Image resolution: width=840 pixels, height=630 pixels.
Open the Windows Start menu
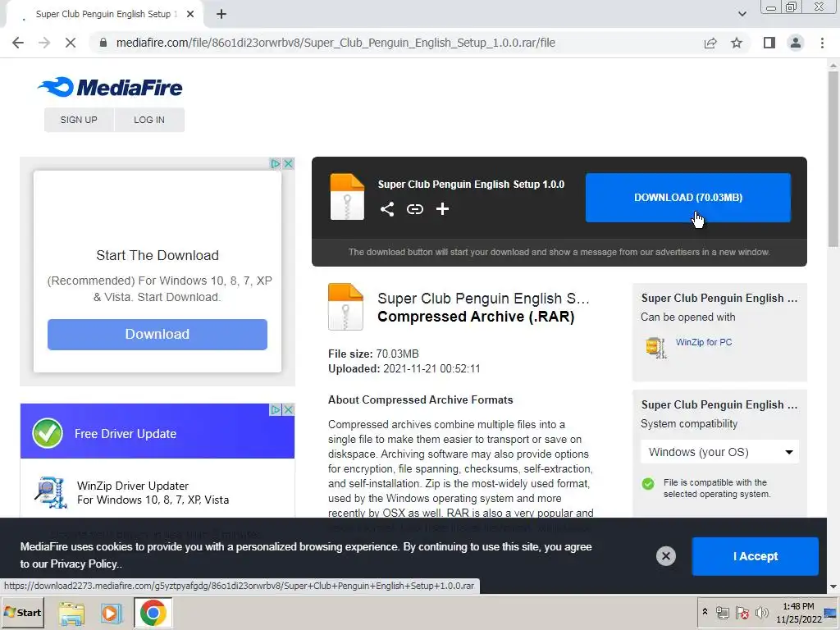tap(22, 612)
